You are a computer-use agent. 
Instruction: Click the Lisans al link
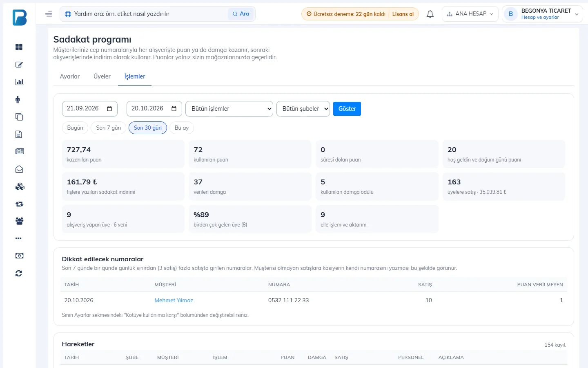click(403, 14)
